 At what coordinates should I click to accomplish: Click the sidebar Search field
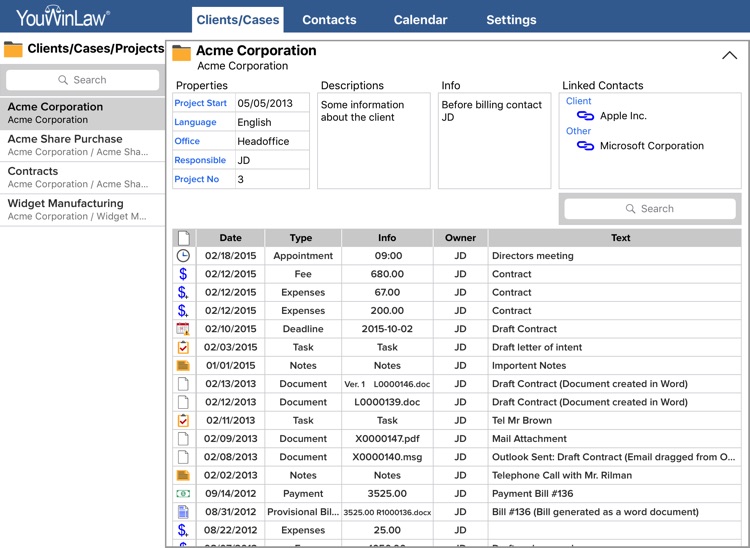point(82,80)
